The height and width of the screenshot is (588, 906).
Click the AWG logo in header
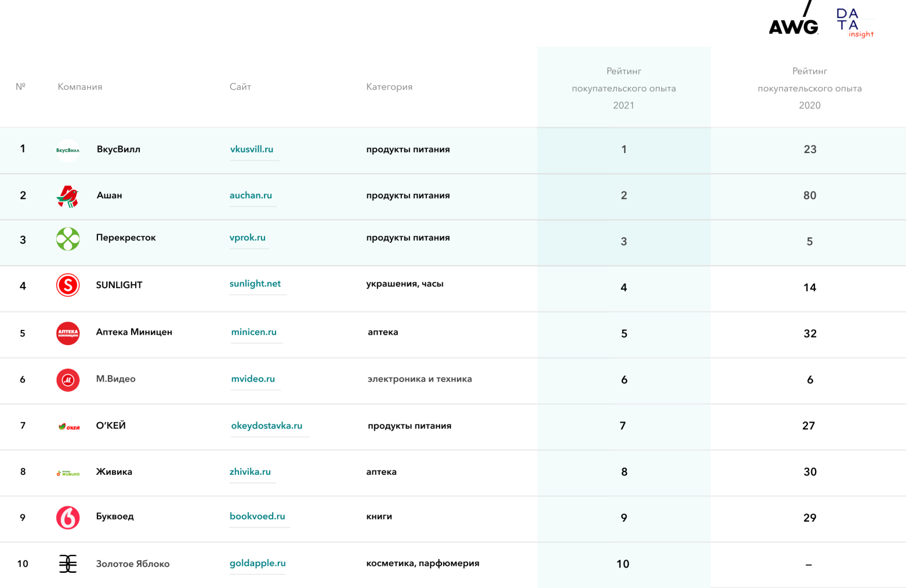coord(793,22)
